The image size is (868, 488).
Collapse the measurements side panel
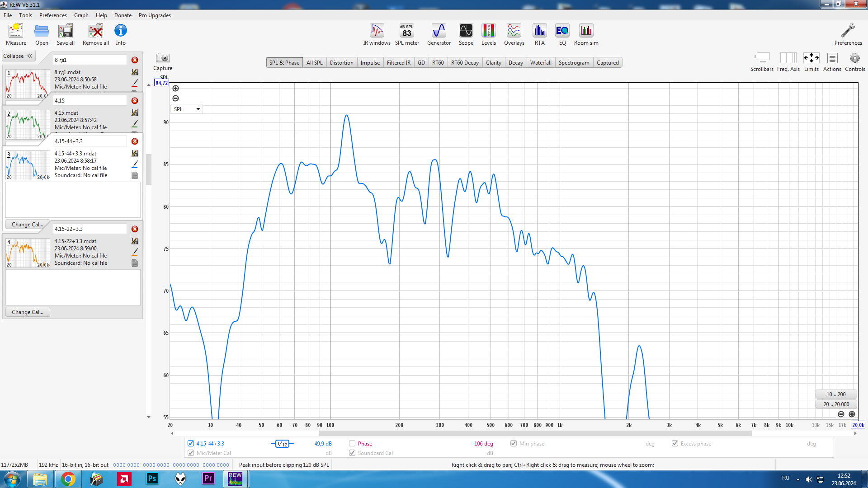[19, 56]
